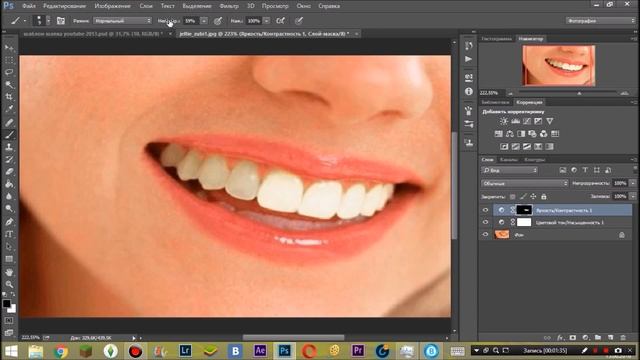640x360 pixels.
Task: Select the Hand tool
Action: pyautogui.click(x=9, y=272)
